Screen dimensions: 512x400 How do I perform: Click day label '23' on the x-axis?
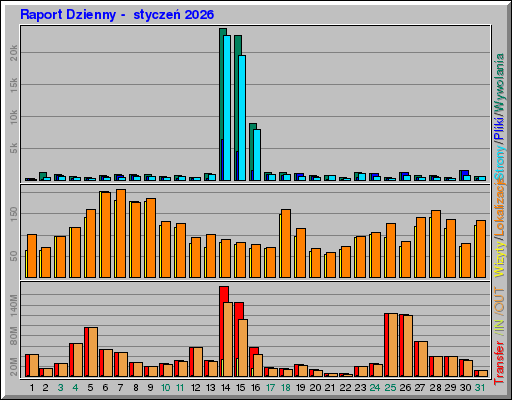(x=360, y=388)
